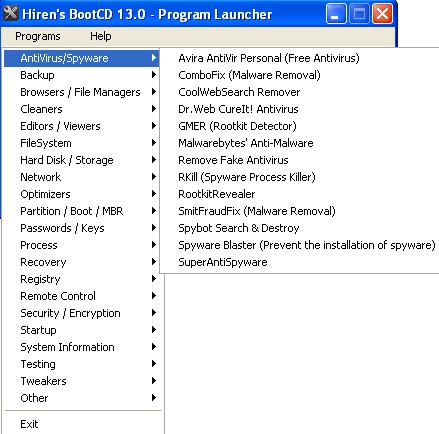Open Security / Encryption submenu
The height and width of the screenshot is (434, 439).
(x=81, y=313)
